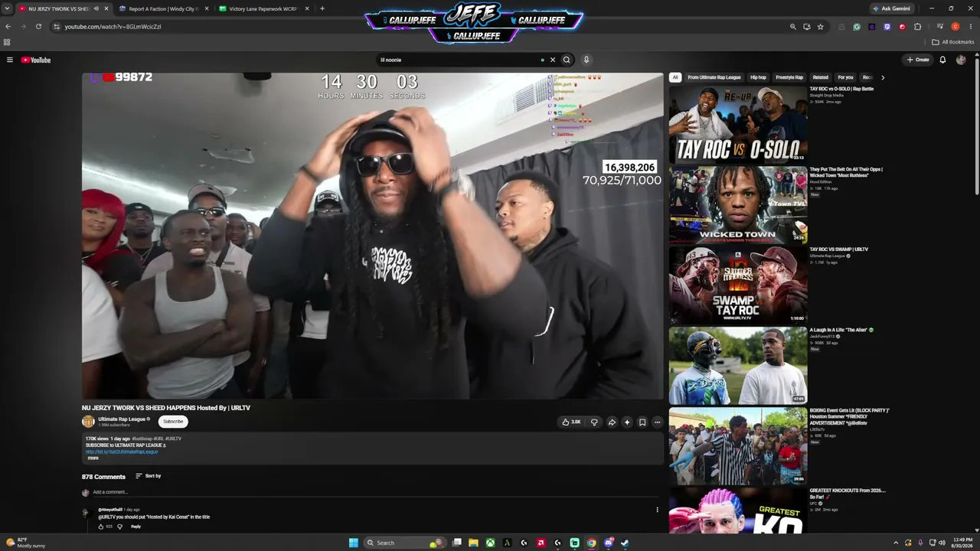The height and width of the screenshot is (551, 980).
Task: Open Chrome's three-dot menu
Action: 971,27
